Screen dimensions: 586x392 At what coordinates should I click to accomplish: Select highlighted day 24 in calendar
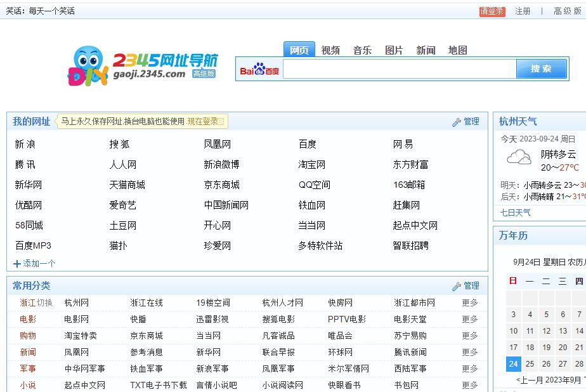click(x=514, y=363)
